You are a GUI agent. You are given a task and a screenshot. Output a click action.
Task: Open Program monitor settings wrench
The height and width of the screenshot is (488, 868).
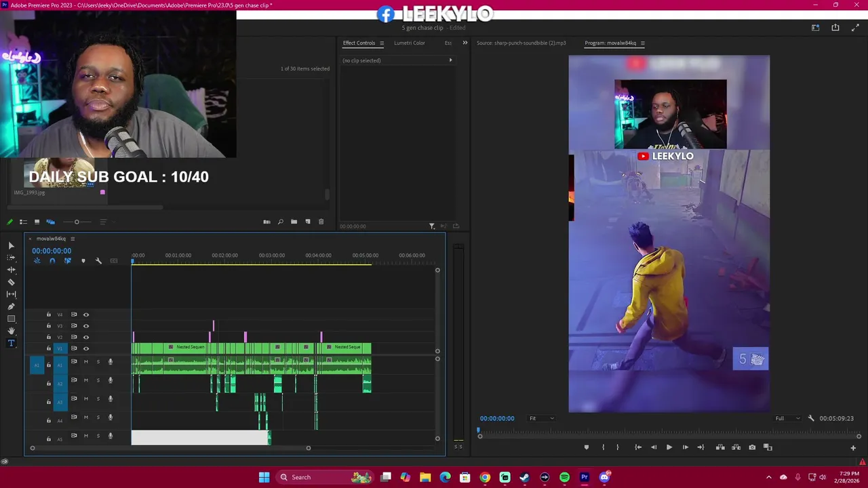[811, 418]
